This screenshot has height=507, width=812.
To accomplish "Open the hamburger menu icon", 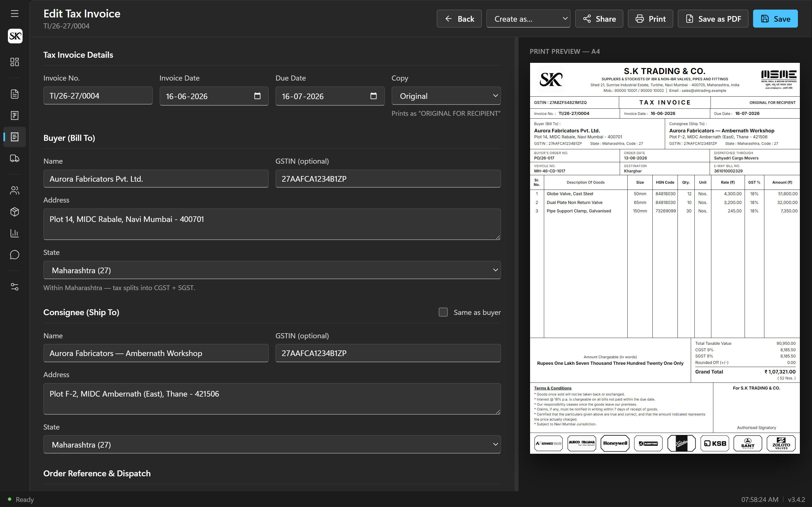I will 14,14.
